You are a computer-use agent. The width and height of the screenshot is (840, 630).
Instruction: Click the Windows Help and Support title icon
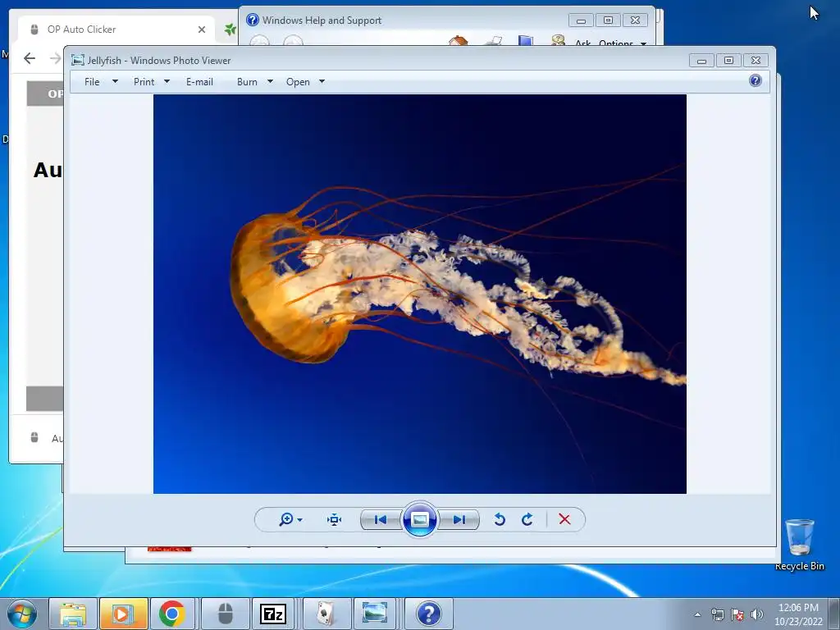(253, 20)
